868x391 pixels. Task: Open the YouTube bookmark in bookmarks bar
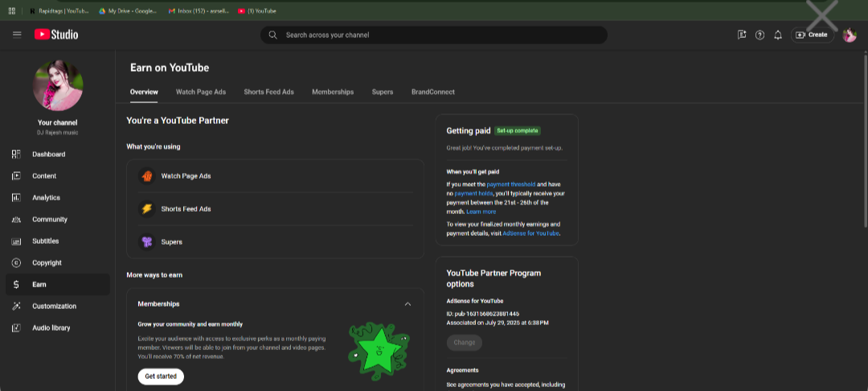(x=257, y=10)
